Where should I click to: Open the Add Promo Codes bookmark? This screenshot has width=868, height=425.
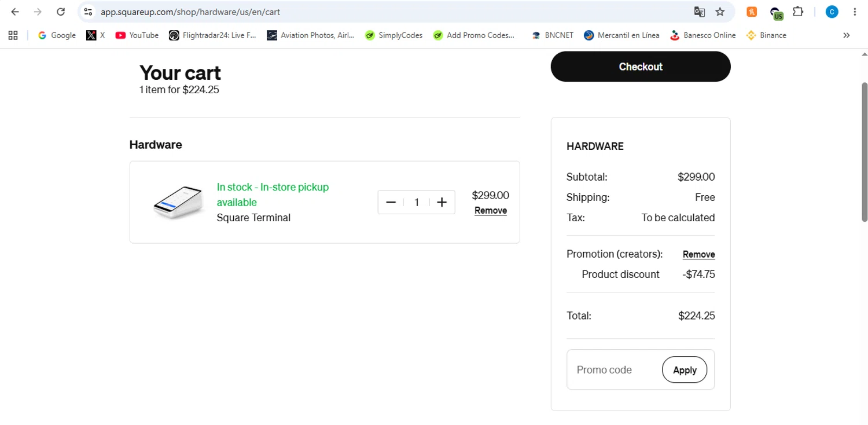(473, 35)
